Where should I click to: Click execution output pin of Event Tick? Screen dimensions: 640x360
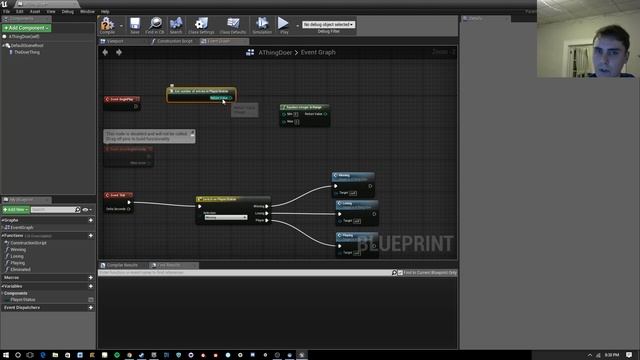pos(129,202)
